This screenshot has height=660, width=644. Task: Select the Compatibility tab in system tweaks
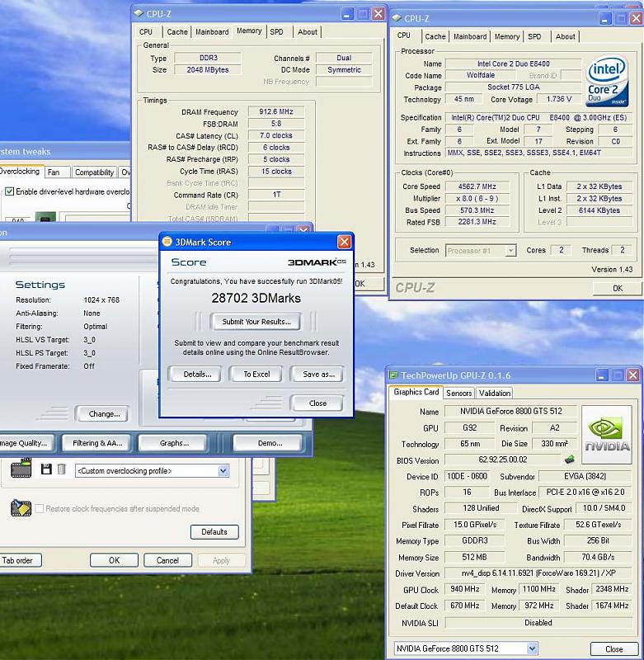(x=94, y=172)
